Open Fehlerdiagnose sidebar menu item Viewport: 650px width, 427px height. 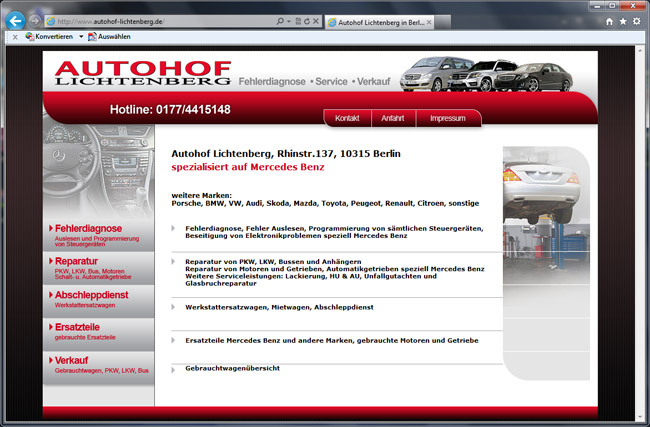point(99,235)
